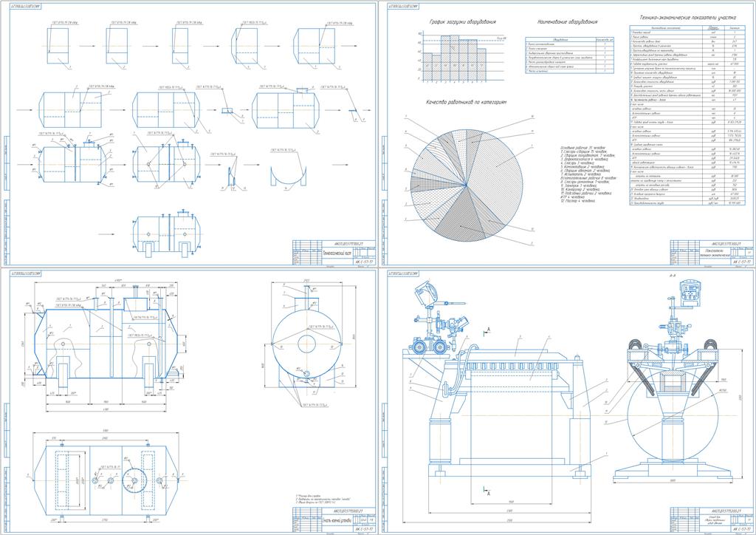This screenshot has width=756, height=535.
Task: Click the circular end view of the tank
Action: click(306, 345)
